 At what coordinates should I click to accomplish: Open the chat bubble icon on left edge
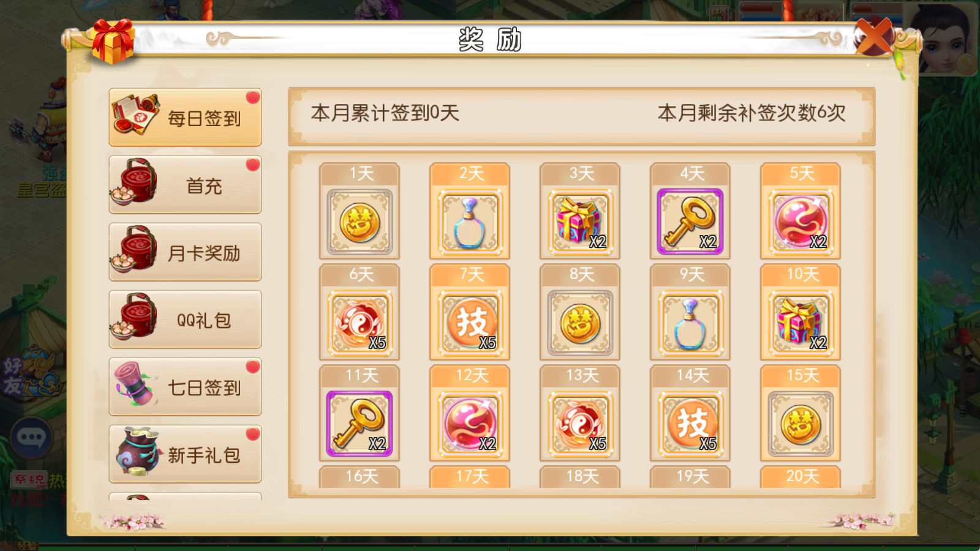pos(31,437)
